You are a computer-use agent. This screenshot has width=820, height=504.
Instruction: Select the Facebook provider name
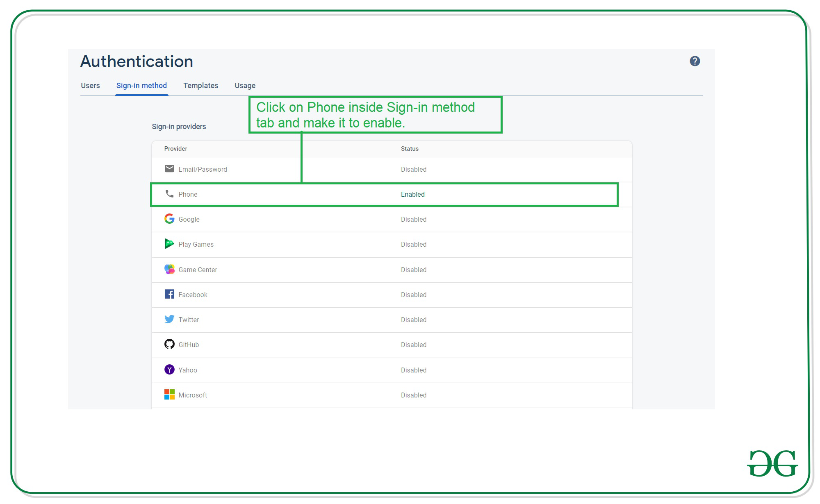click(193, 295)
